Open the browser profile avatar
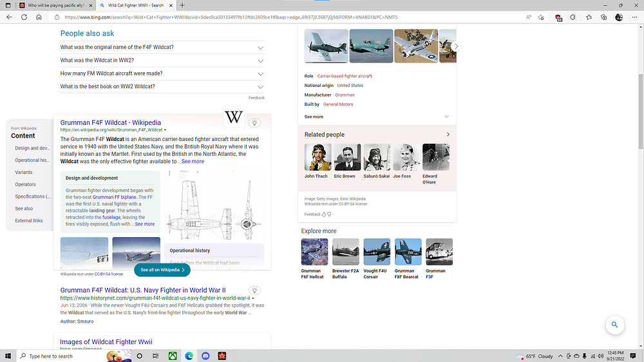Screen dimensions: 644x362 tap(619, 17)
